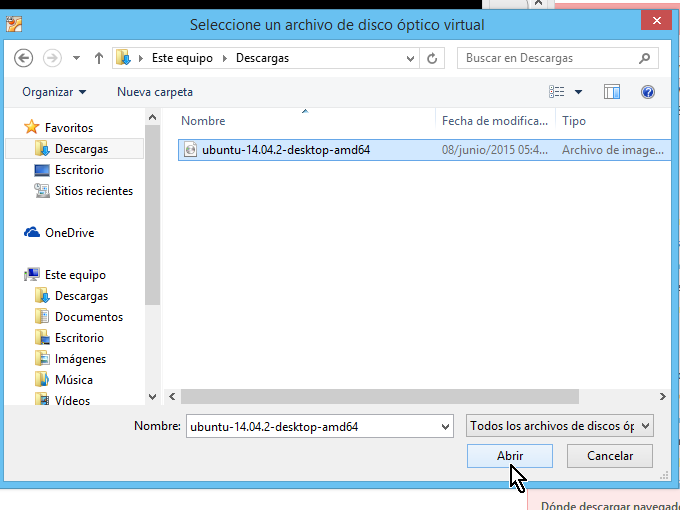Viewport: 680px width, 510px height.
Task: Sort by 'Fecha de modifica...' column header
Action: pos(495,121)
